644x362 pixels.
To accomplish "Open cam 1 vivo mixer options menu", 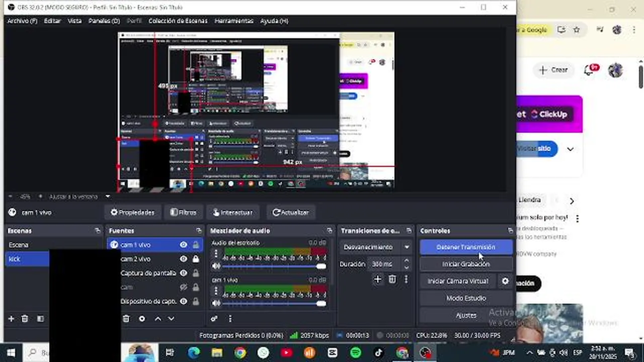I will [216, 291].
